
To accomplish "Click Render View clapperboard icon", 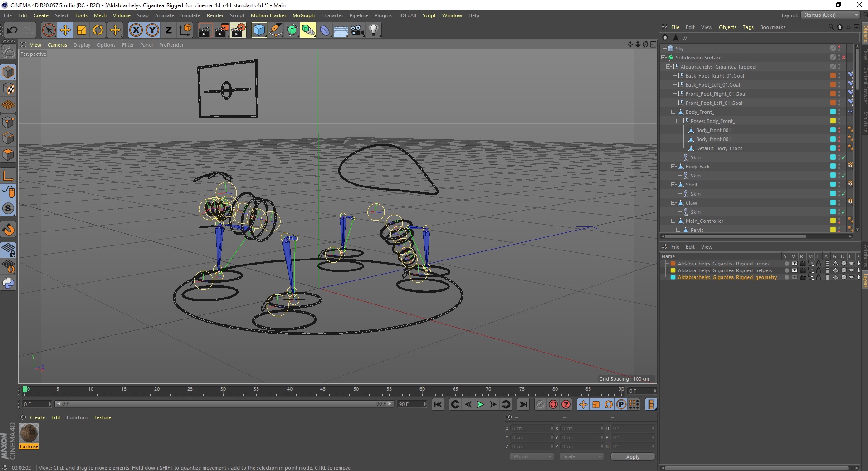I will 205,30.
